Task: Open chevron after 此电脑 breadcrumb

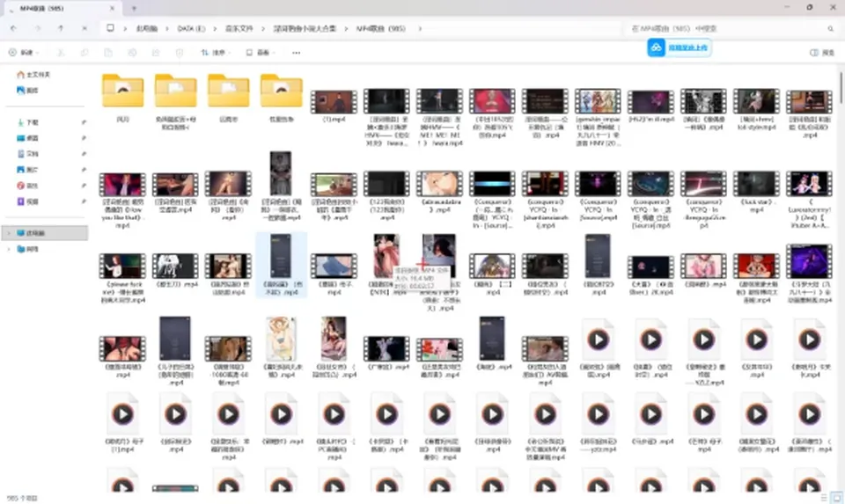Action: click(x=167, y=28)
